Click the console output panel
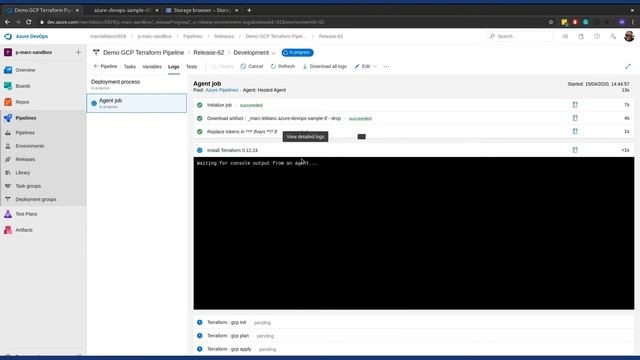Image resolution: width=640 pixels, height=360 pixels. click(413, 233)
